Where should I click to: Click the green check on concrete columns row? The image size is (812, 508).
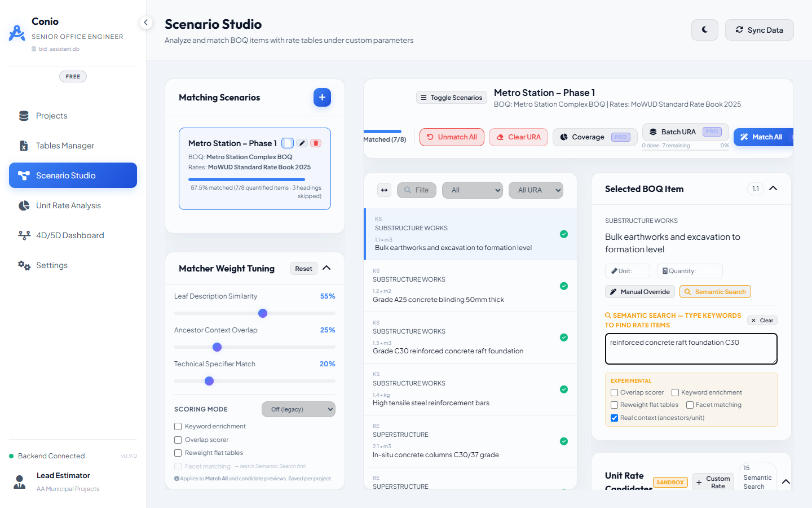564,441
